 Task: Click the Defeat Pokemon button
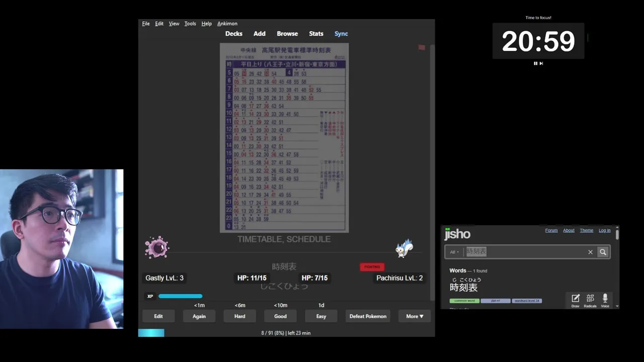click(368, 316)
